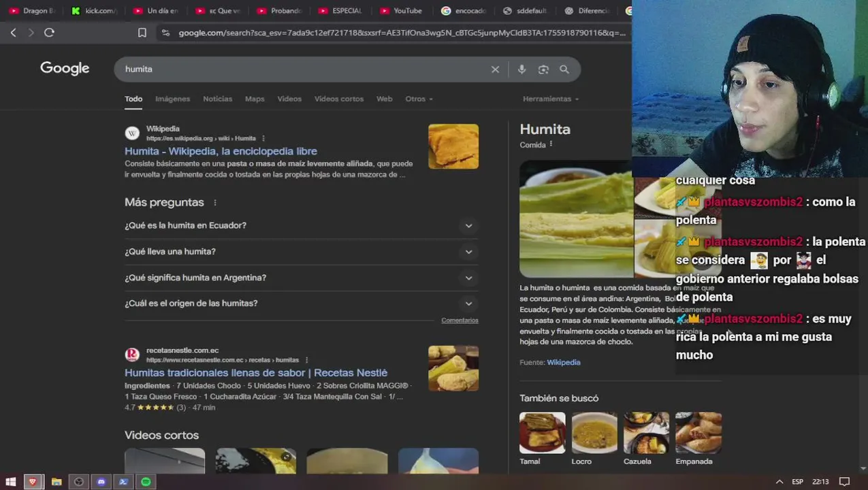Viewport: 868px width, 490px height.
Task: Show hidden tray icons with the chevron
Action: [779, 482]
